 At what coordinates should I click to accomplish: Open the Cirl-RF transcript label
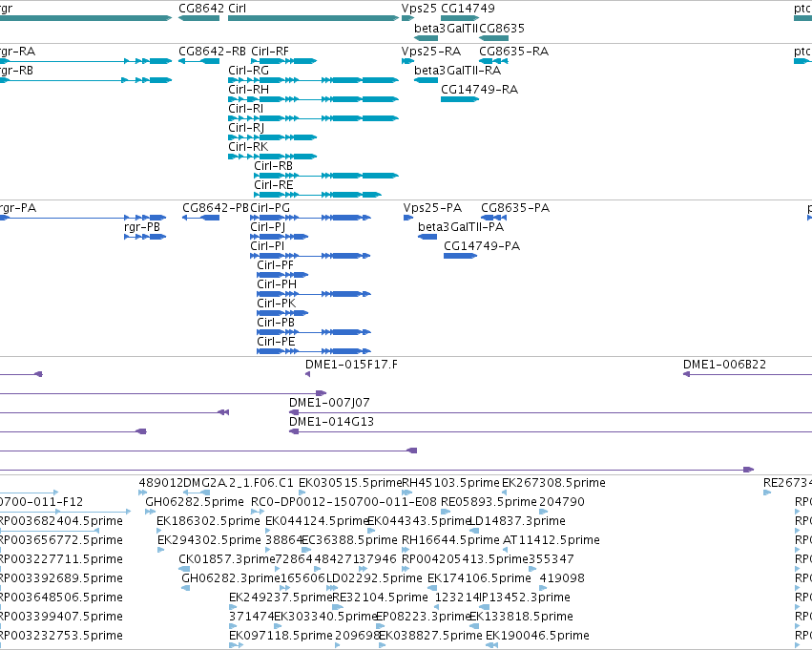click(x=270, y=52)
